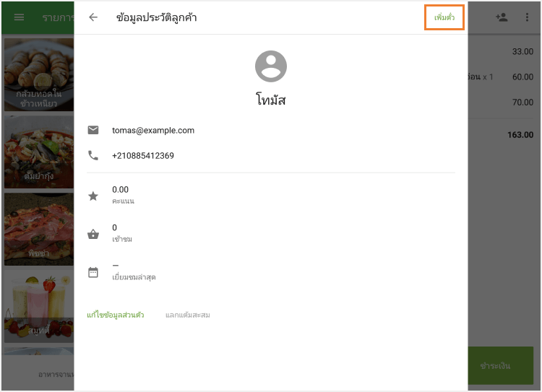Click the แก้ไขข้อมูลส่วนตัว link

tap(116, 315)
